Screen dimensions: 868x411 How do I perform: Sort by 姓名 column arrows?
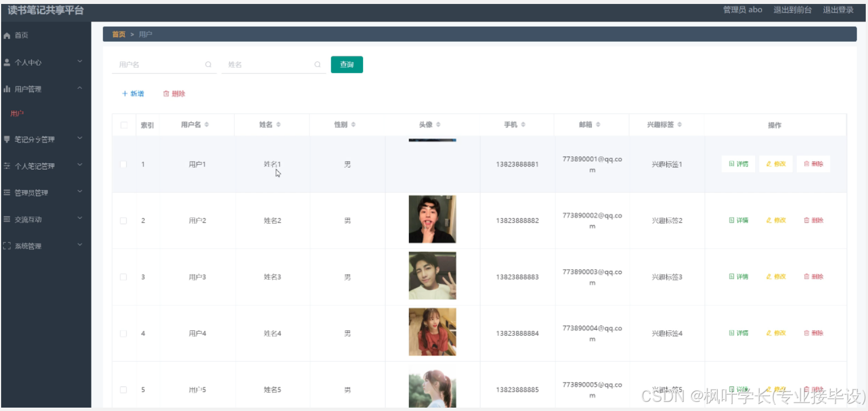[x=278, y=125]
